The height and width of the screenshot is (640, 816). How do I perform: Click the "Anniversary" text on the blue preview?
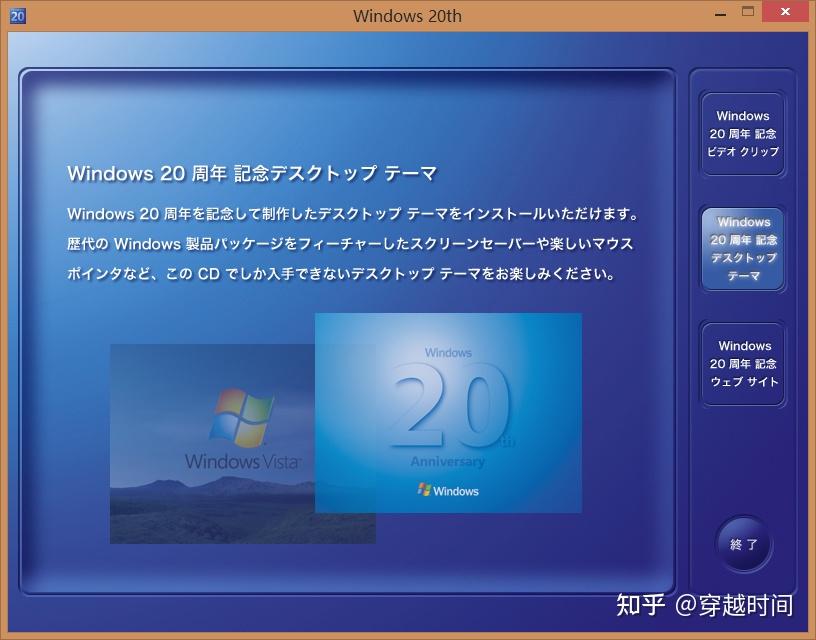pos(447,461)
